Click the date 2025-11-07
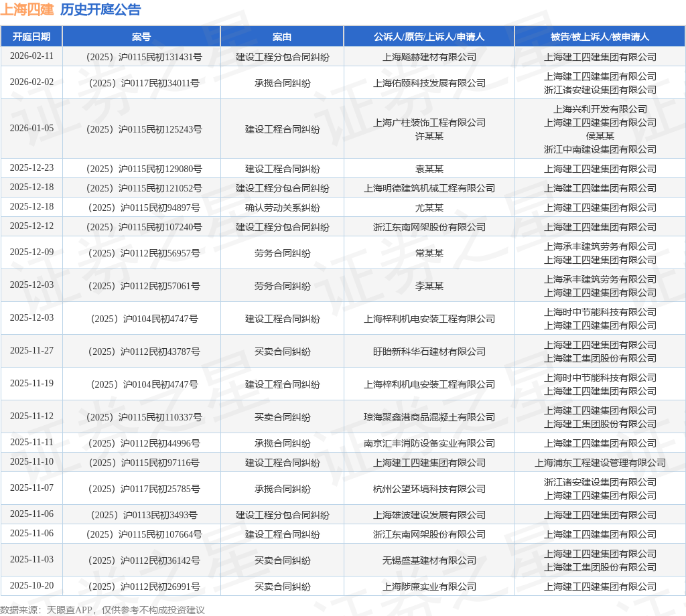This screenshot has width=686, height=616. coord(31,488)
